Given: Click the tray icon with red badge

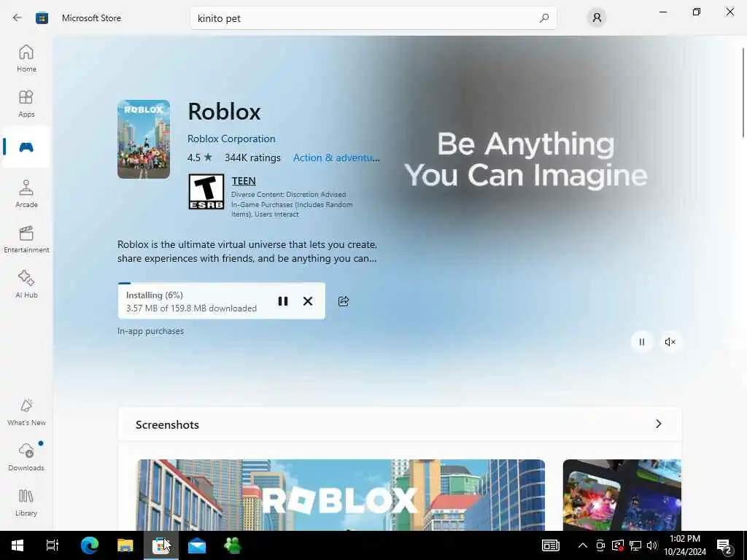Looking at the screenshot, I should (617, 545).
